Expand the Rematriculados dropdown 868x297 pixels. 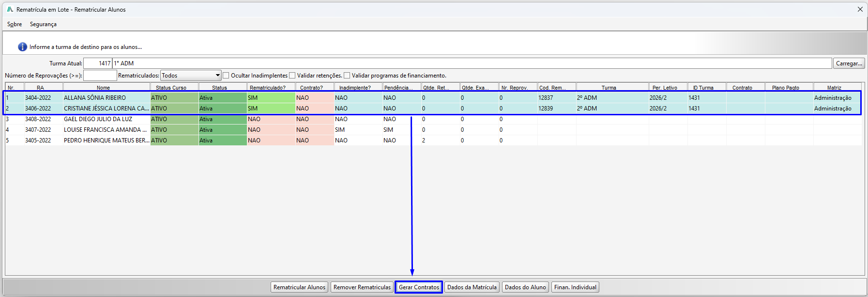click(217, 75)
